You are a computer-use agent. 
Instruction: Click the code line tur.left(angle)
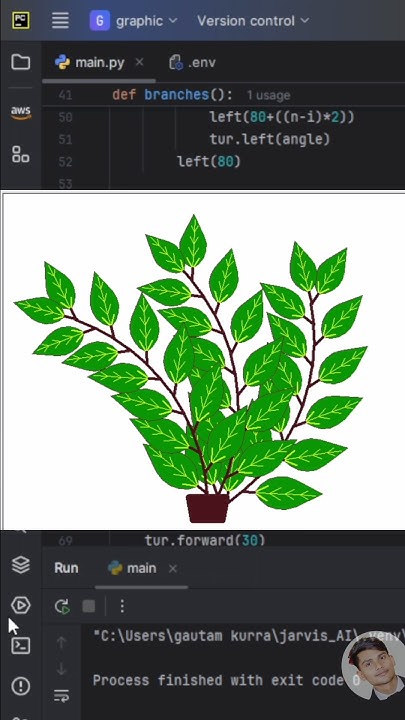(x=270, y=139)
